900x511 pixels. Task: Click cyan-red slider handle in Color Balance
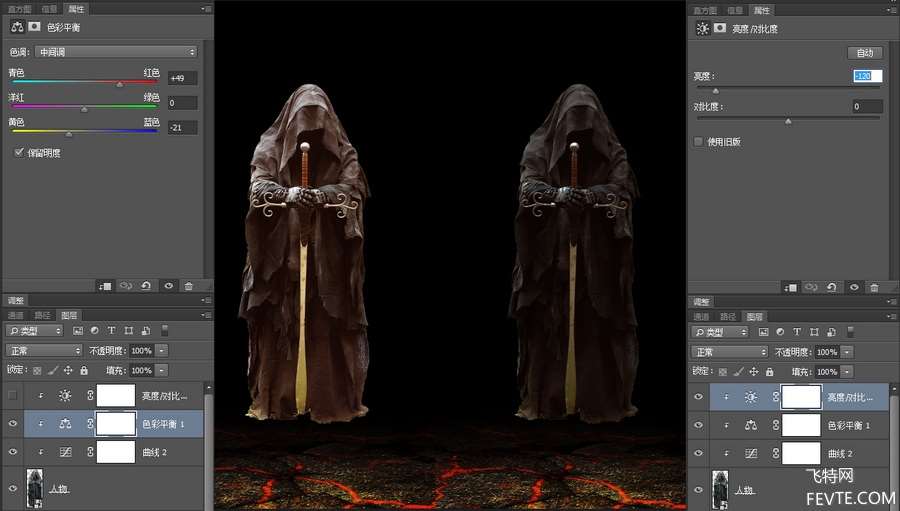119,84
